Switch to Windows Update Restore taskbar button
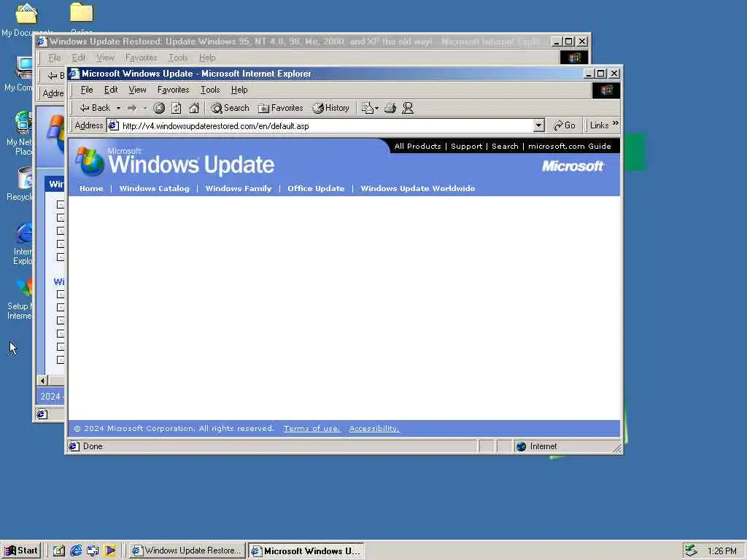The image size is (747, 560). coord(187,551)
